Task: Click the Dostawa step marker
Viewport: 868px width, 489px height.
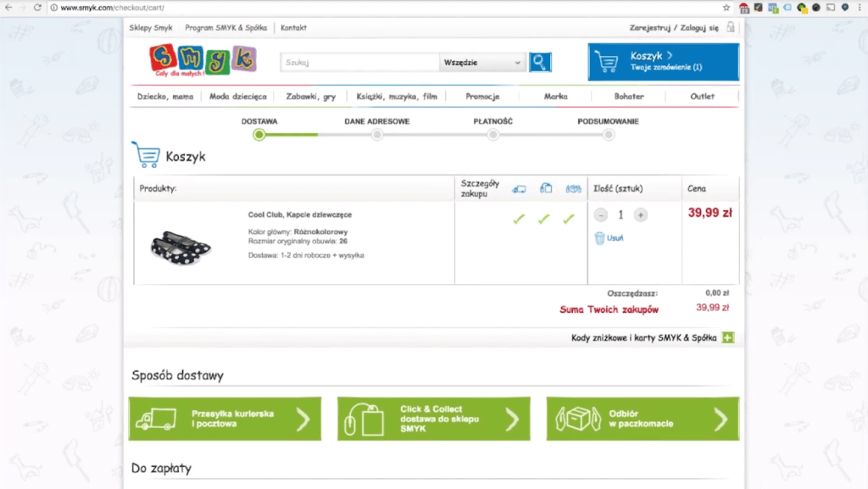Action: [259, 135]
